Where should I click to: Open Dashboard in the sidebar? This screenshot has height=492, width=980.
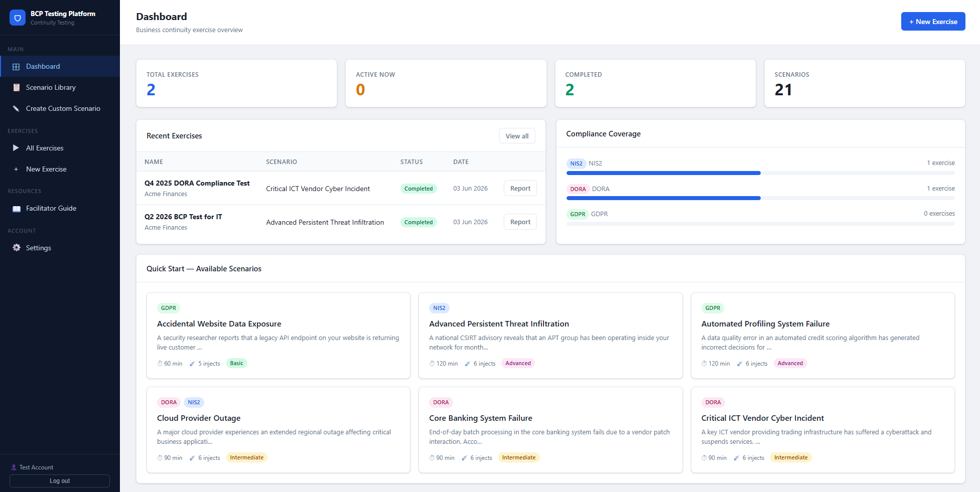coord(60,66)
